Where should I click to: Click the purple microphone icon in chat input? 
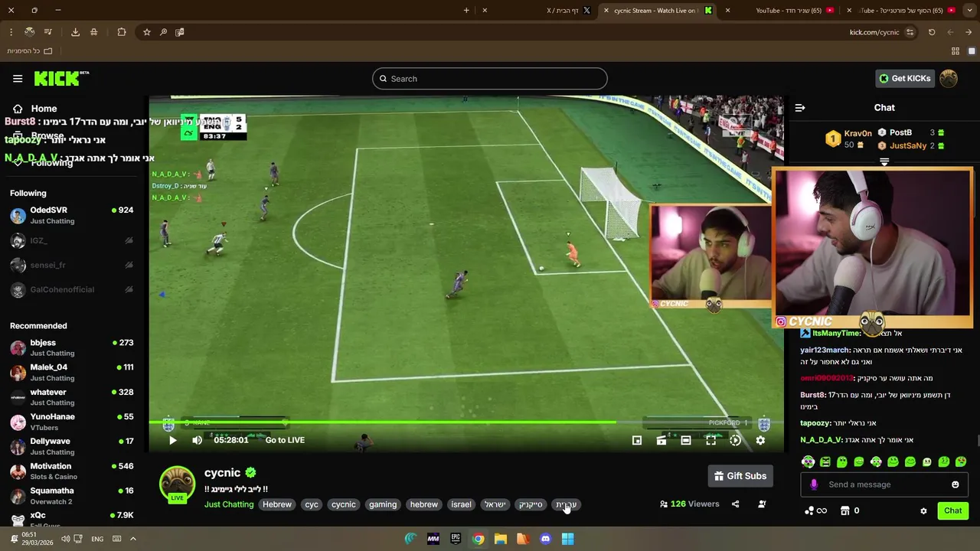coord(814,484)
